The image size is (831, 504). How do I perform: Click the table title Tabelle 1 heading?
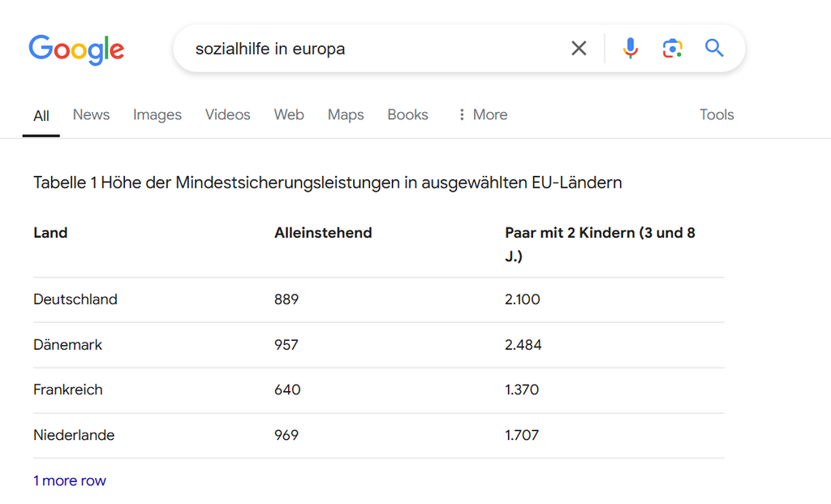tap(328, 183)
